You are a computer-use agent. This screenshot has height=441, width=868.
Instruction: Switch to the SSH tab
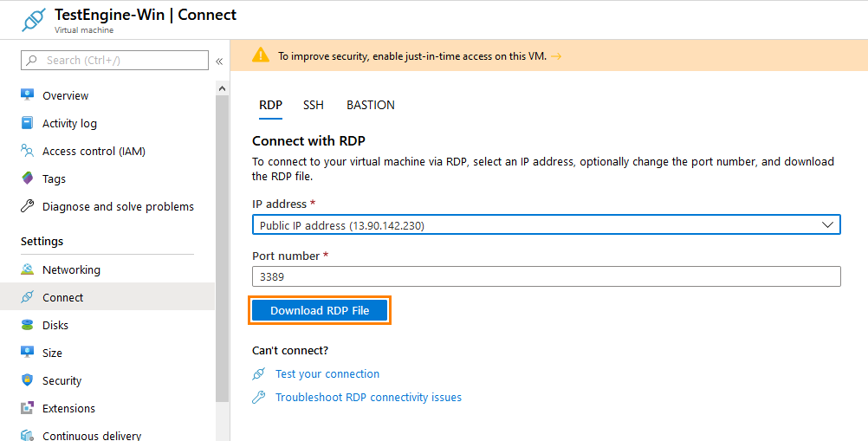click(x=314, y=105)
